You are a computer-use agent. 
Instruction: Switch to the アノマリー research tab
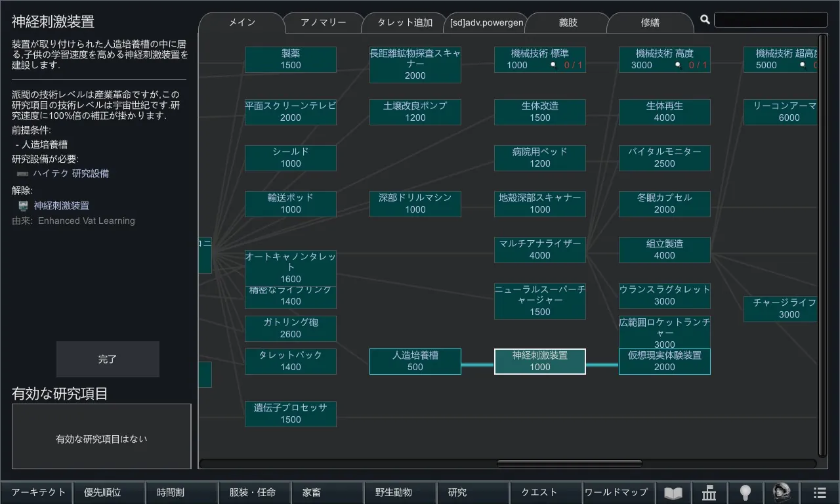323,22
